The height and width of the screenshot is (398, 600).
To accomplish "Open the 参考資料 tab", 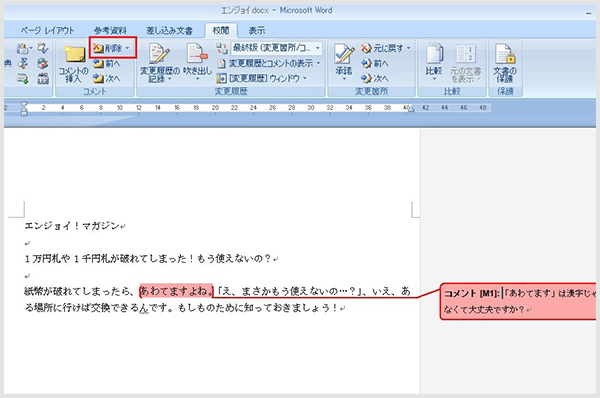I will pyautogui.click(x=110, y=30).
